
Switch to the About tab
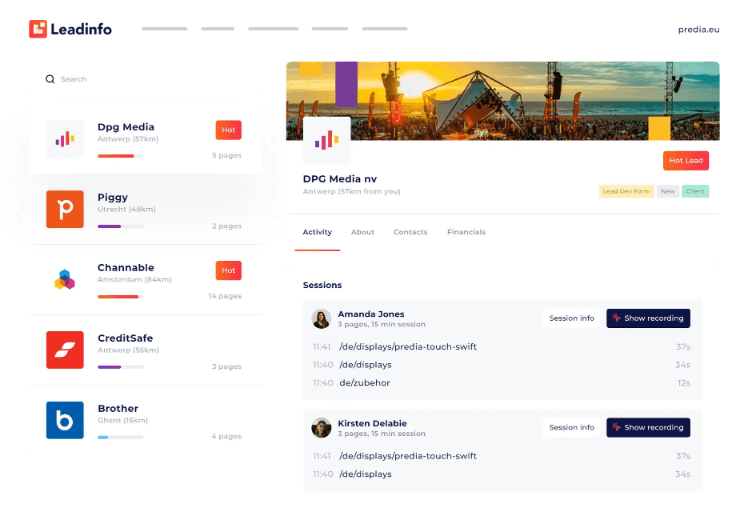pyautogui.click(x=362, y=232)
